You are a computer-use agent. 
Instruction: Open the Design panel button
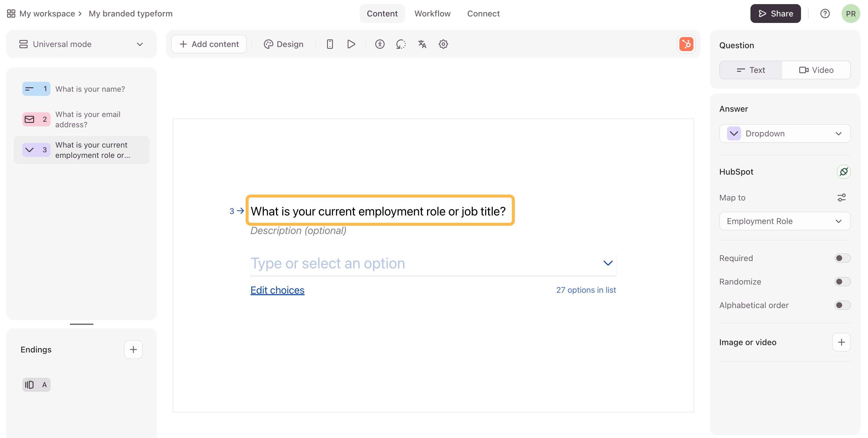(x=283, y=44)
